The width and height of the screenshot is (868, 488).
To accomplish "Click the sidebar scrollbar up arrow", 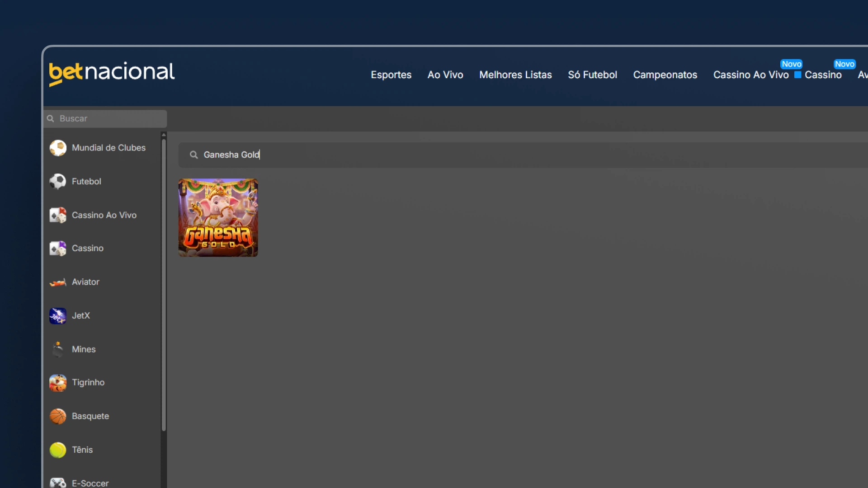I will click(164, 135).
